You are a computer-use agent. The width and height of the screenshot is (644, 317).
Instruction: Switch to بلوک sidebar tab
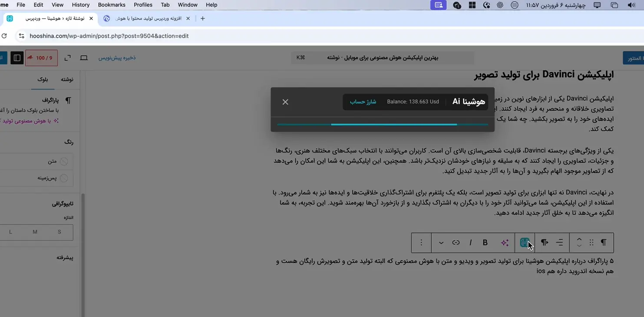click(x=43, y=79)
